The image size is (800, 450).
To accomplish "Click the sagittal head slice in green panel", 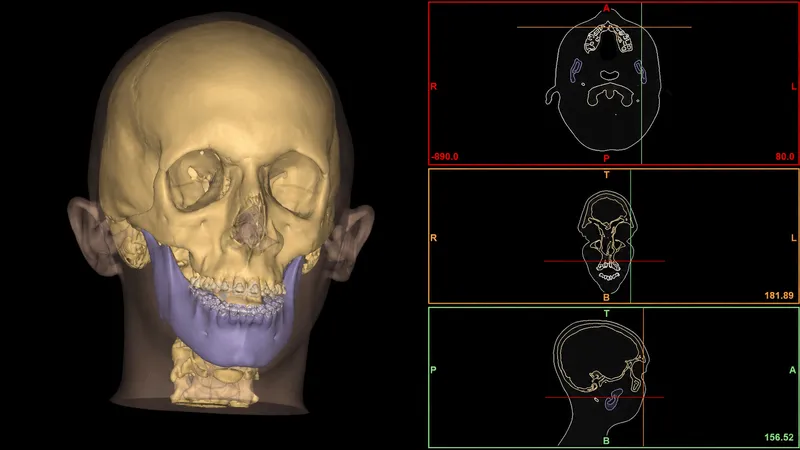I will [x=601, y=383].
